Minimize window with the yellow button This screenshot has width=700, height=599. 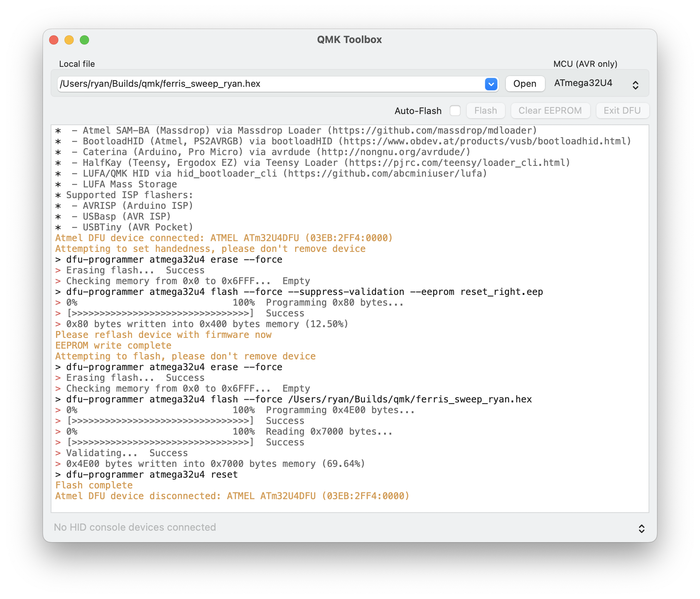pos(69,40)
